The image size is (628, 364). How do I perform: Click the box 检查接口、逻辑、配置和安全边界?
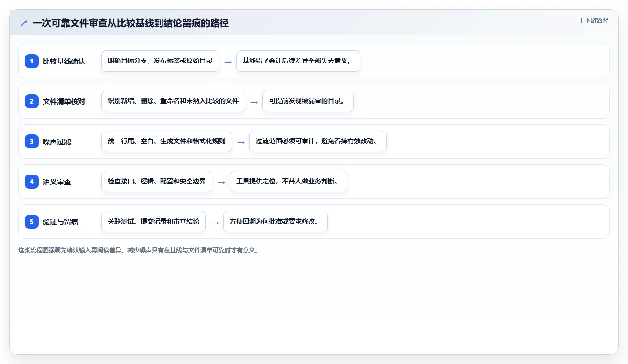tap(157, 182)
